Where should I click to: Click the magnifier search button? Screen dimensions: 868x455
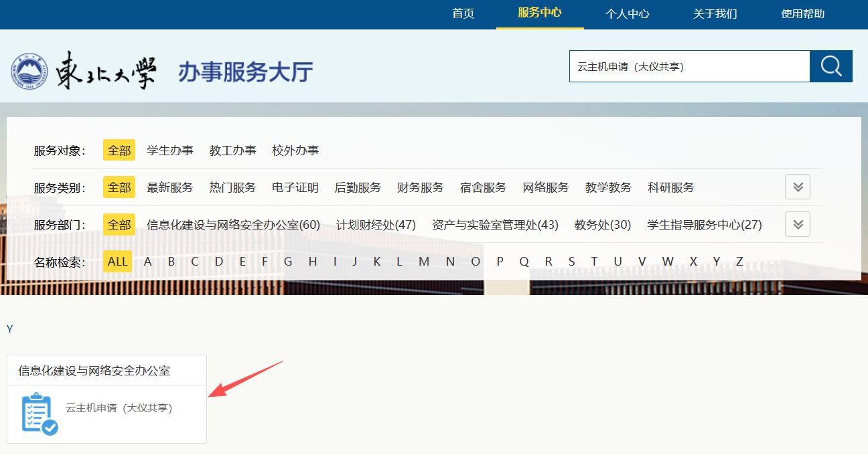[x=830, y=66]
